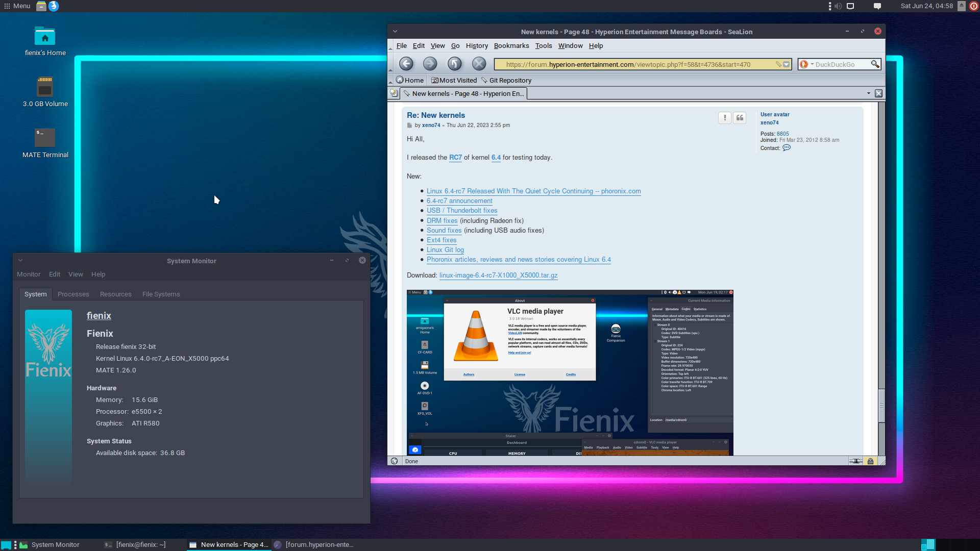Open fenix's Home desktop folder icon

tap(45, 36)
